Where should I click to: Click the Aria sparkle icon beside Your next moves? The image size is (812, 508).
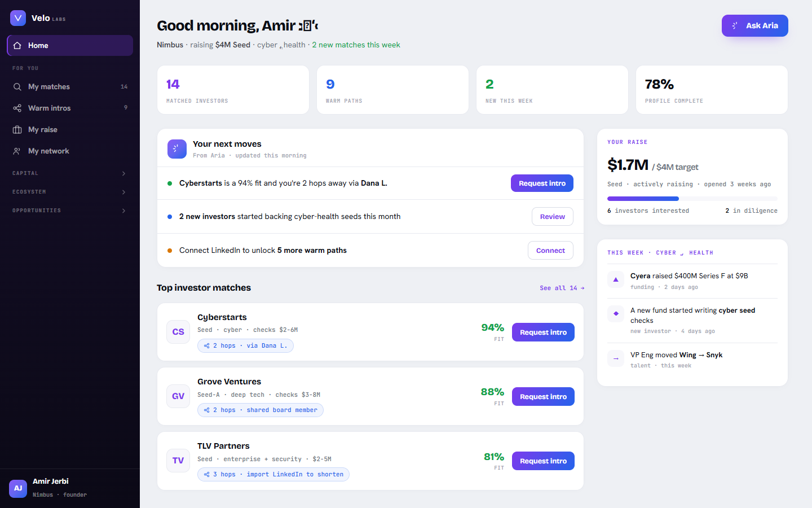pyautogui.click(x=177, y=149)
